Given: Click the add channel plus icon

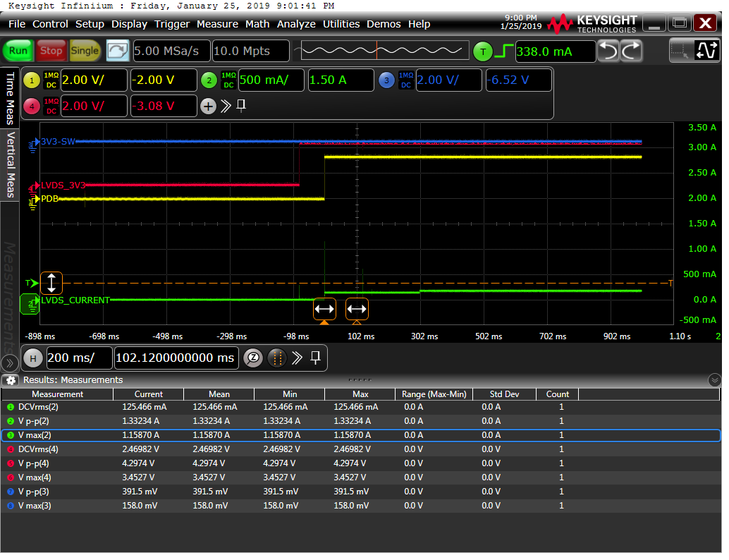Looking at the screenshot, I should [208, 106].
